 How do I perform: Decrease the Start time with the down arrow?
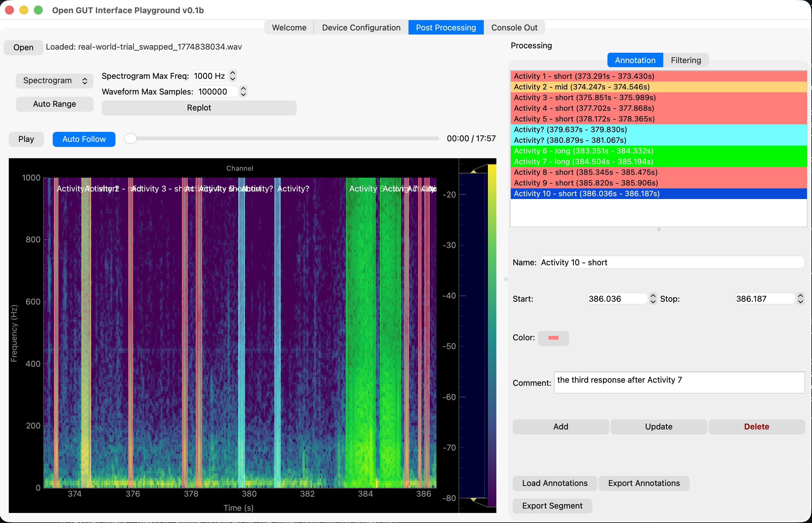pyautogui.click(x=653, y=302)
